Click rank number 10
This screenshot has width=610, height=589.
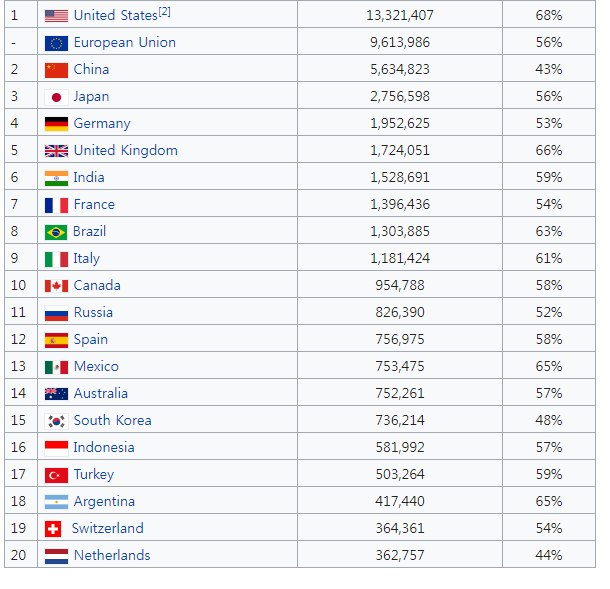coord(18,286)
